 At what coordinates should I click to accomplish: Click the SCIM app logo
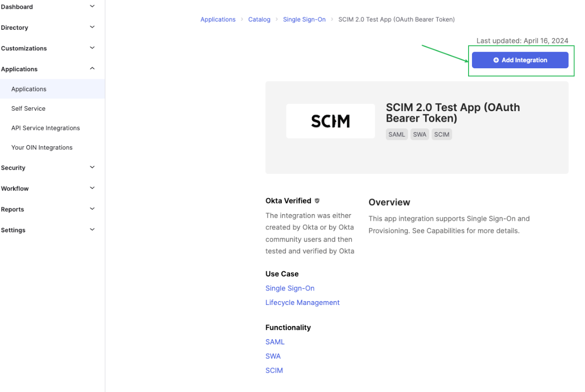[x=331, y=121]
